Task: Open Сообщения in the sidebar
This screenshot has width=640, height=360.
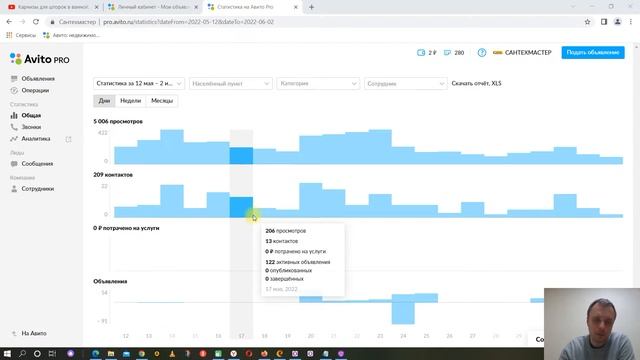Action: tap(37, 164)
